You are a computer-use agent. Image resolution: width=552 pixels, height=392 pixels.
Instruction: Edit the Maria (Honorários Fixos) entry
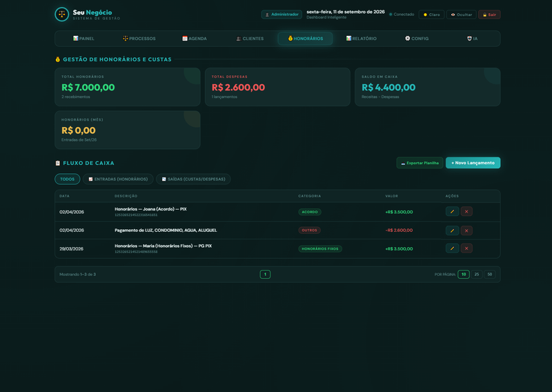[x=452, y=248]
